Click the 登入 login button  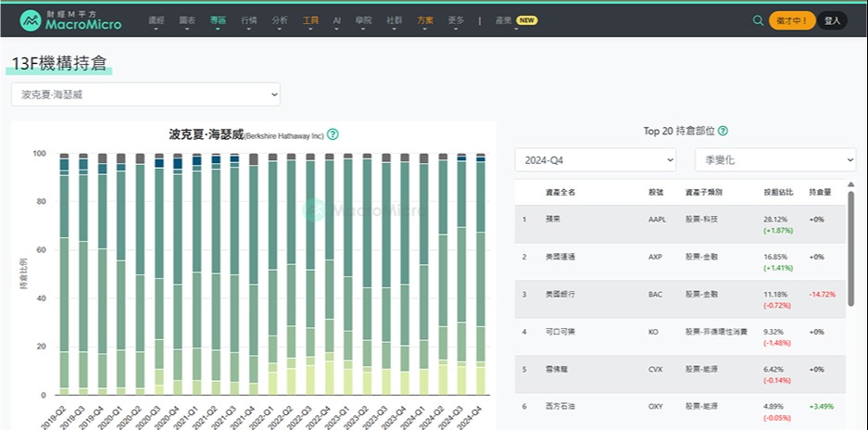click(x=832, y=20)
